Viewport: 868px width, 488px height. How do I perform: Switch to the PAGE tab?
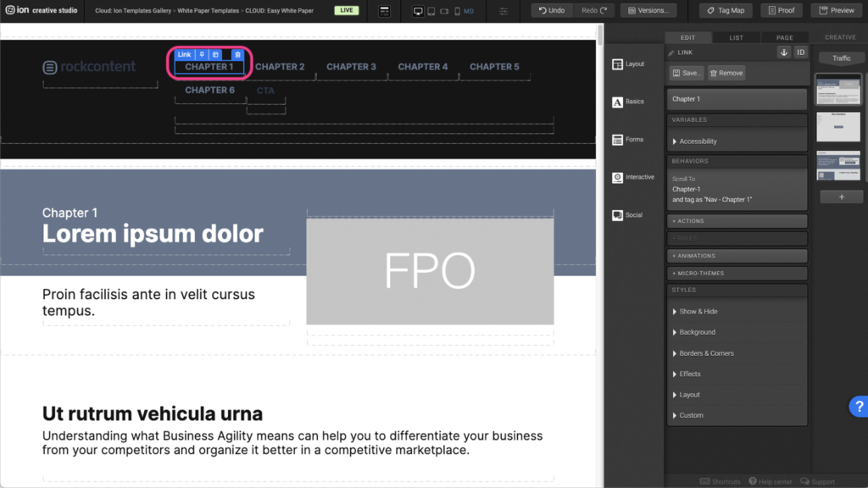click(x=784, y=37)
